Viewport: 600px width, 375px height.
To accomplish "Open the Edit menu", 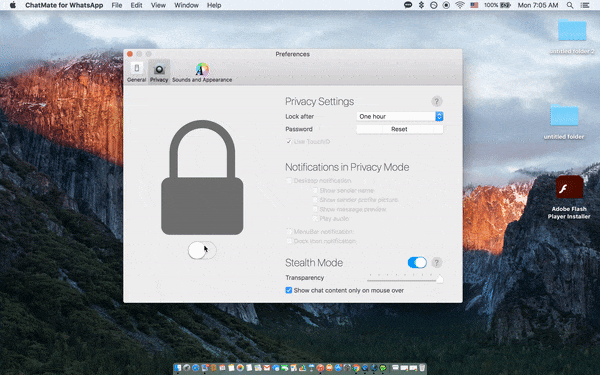I will pos(136,5).
